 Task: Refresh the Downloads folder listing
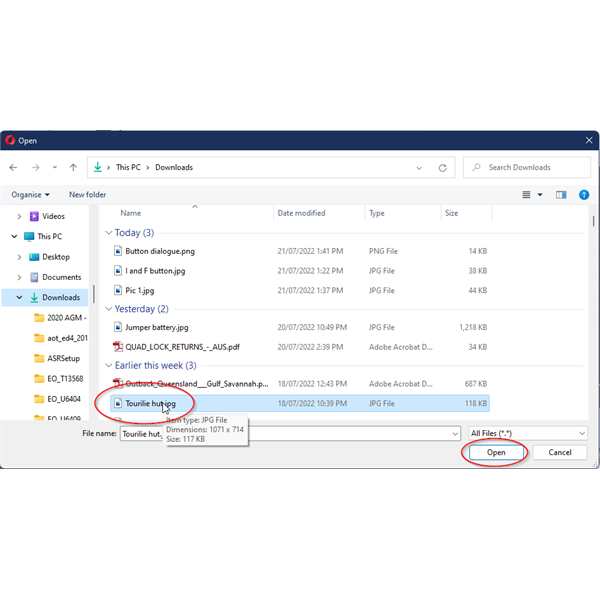click(443, 168)
